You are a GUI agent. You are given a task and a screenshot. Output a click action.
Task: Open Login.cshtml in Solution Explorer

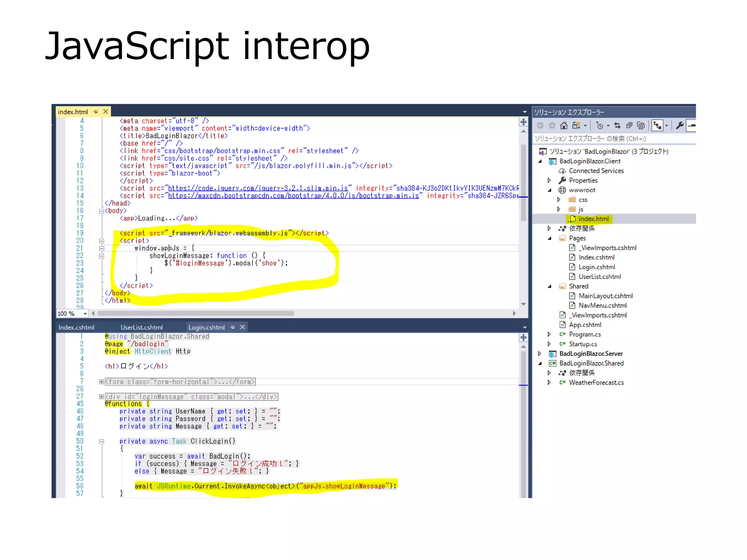click(x=597, y=267)
